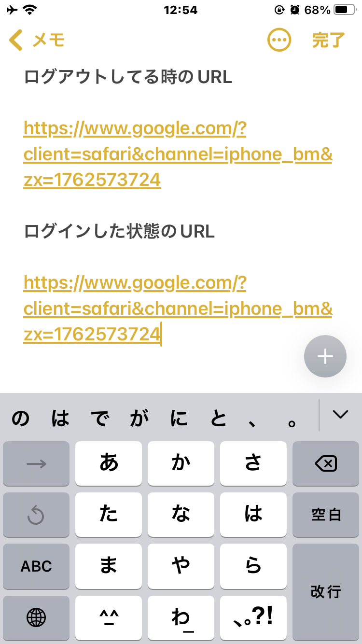Go back to メモ list
This screenshot has height=644, width=362.
click(37, 40)
